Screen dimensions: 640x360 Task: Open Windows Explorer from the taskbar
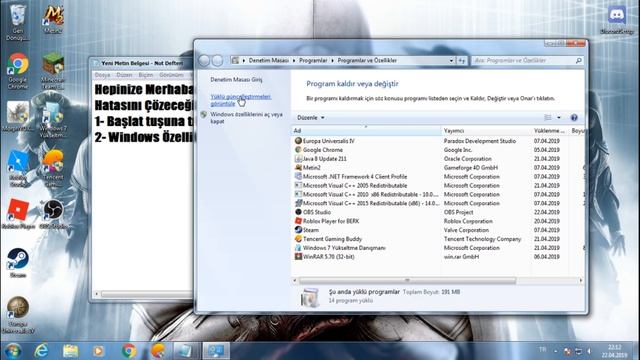point(70,351)
